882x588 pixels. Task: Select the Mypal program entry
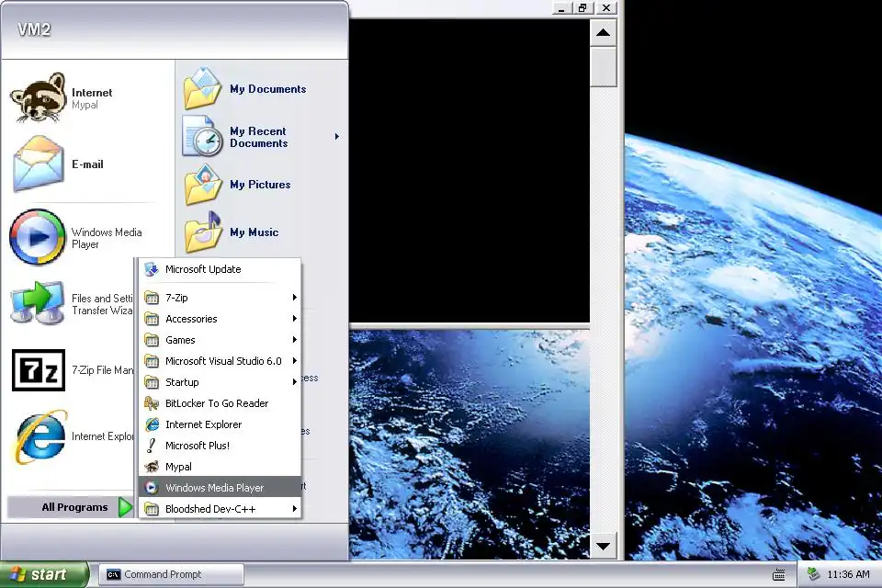pos(220,467)
